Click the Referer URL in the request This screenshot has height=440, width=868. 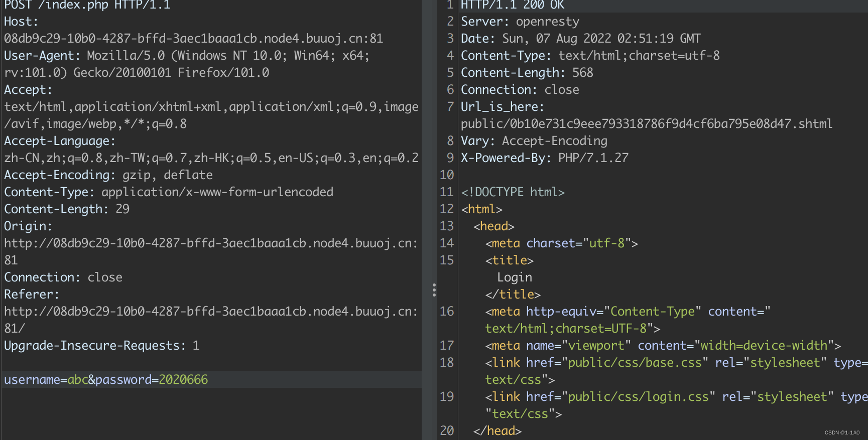click(210, 312)
